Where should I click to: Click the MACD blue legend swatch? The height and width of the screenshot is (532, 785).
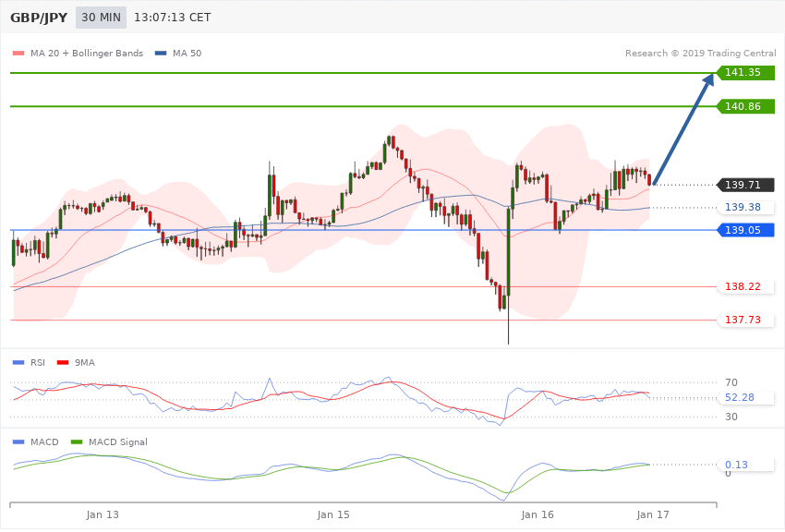point(18,441)
